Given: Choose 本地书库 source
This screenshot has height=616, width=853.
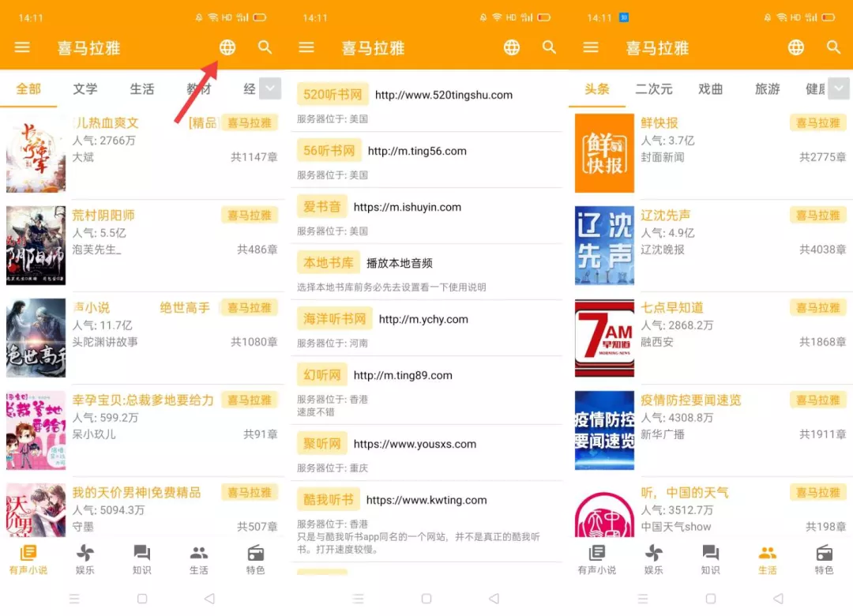Looking at the screenshot, I should [328, 263].
